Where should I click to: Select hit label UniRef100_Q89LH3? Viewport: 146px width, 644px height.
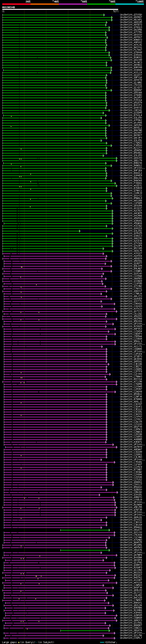pyautogui.click(x=131, y=590)
